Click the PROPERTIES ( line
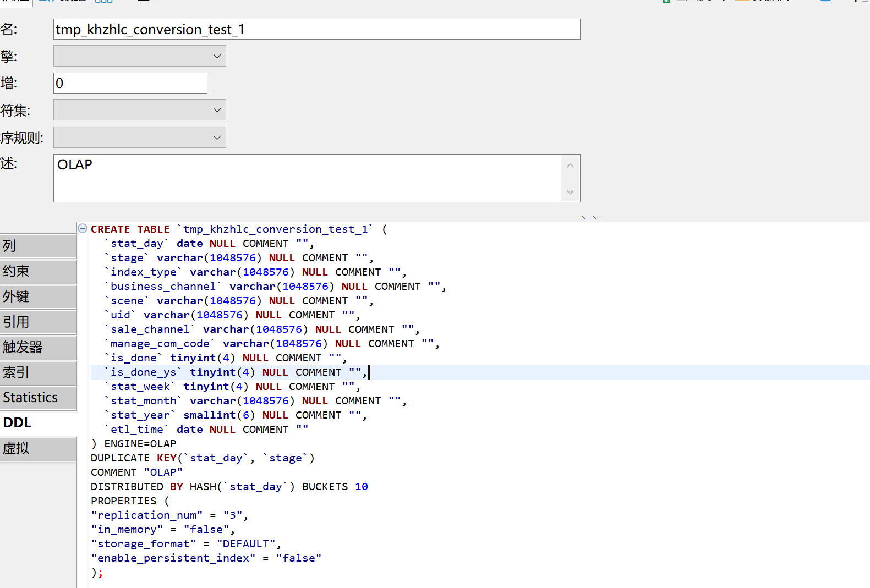This screenshot has width=870, height=588. coord(130,501)
